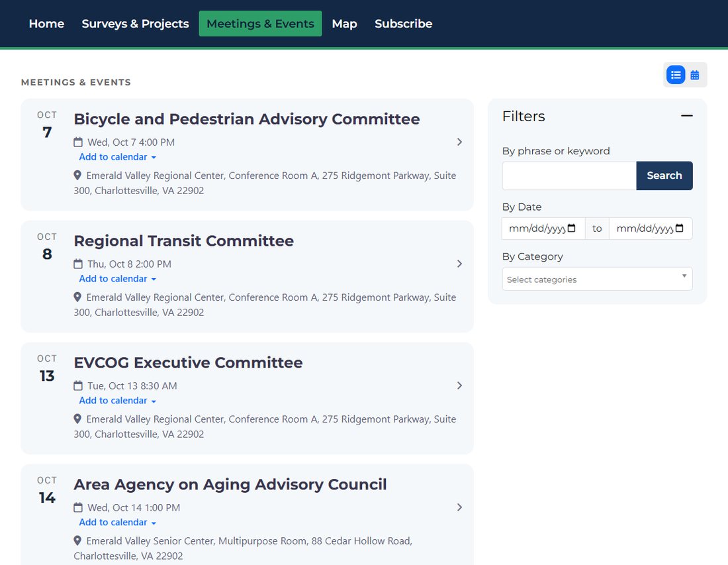
Task: Click the start date field
Action: click(x=543, y=229)
